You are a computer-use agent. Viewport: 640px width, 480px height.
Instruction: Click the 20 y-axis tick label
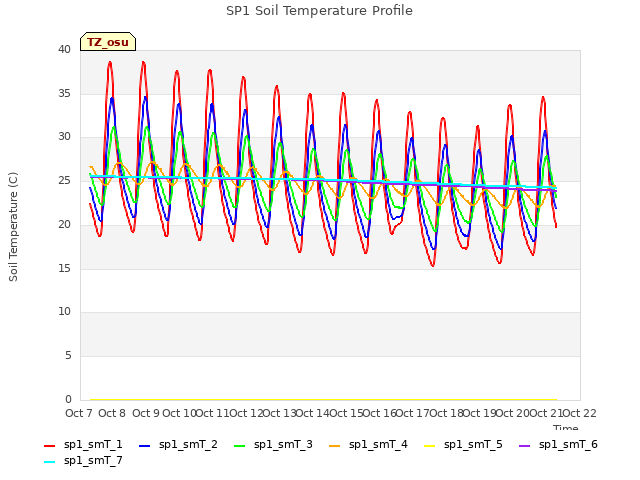(x=64, y=224)
